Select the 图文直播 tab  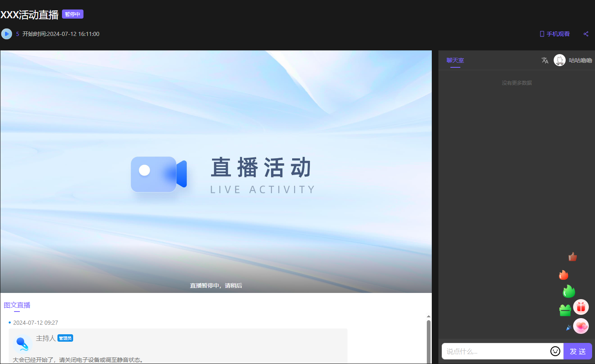tap(17, 305)
